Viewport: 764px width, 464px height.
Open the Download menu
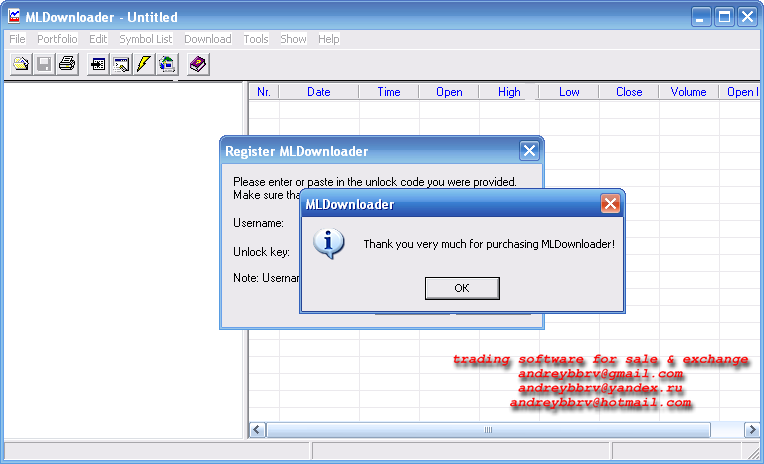(x=207, y=39)
